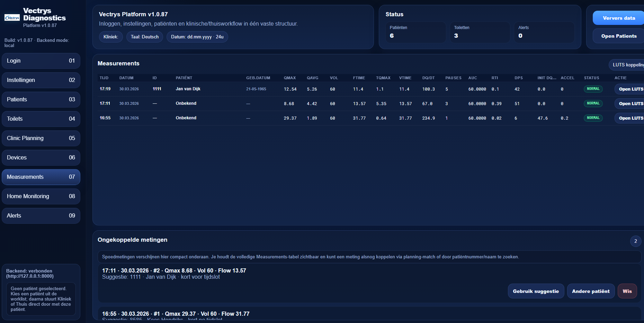Screen dimensions: 644x323
Task: Click the GEB.DATUM column header
Action: tap(258, 78)
